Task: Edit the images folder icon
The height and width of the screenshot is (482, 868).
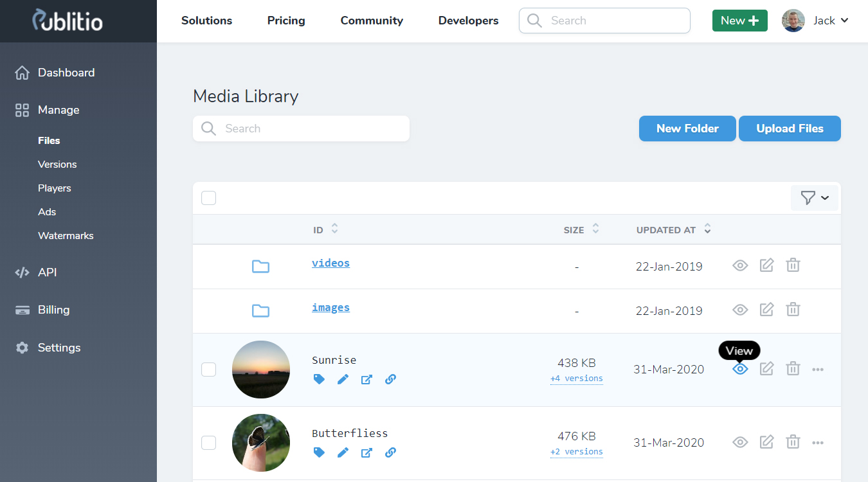Action: pyautogui.click(x=766, y=309)
